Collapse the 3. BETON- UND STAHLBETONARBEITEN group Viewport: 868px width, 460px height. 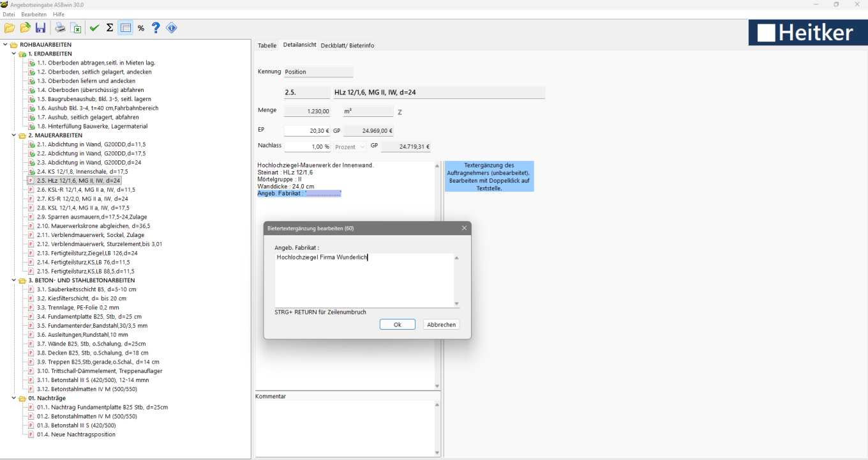tap(14, 280)
